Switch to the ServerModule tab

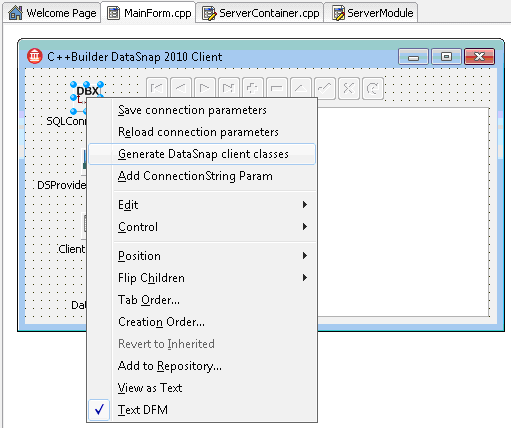(x=371, y=13)
